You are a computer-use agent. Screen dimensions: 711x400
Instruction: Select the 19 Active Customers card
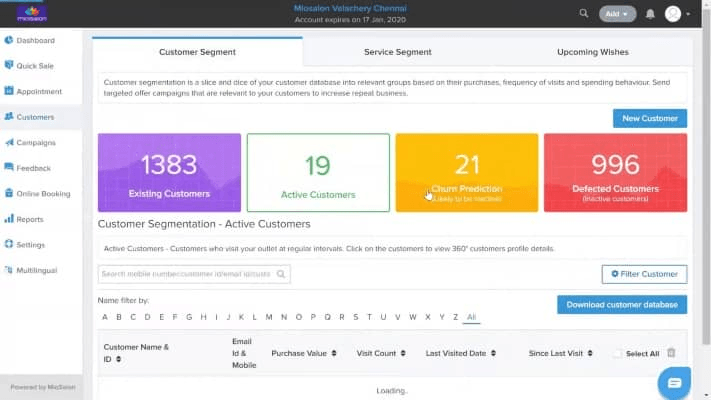[318, 172]
